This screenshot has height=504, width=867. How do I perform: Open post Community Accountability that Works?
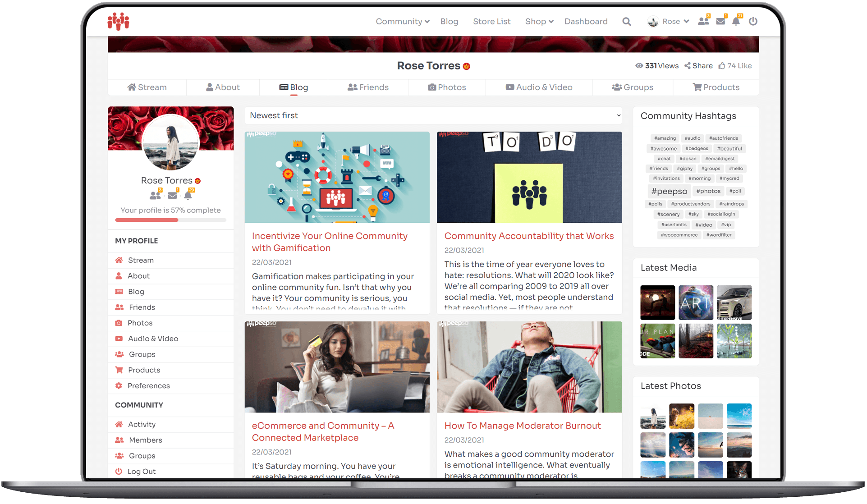pyautogui.click(x=529, y=236)
